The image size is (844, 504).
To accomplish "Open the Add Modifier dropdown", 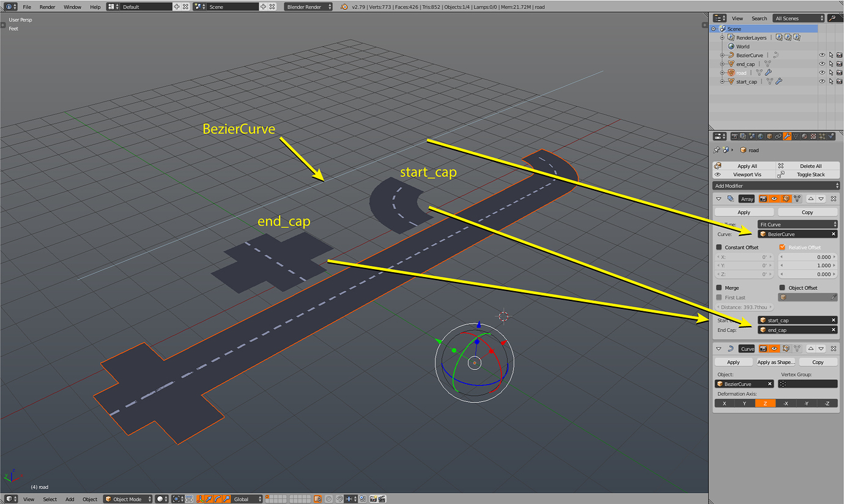I will [x=776, y=185].
